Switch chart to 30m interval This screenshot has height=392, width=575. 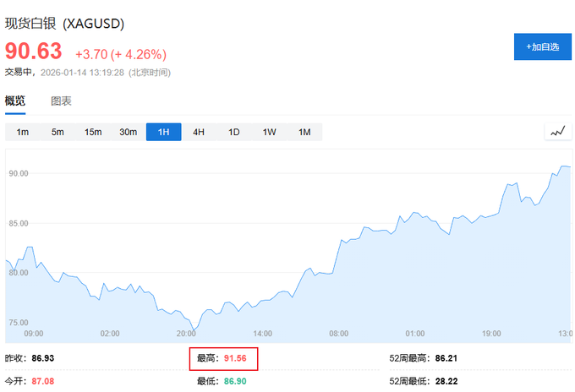[129, 132]
